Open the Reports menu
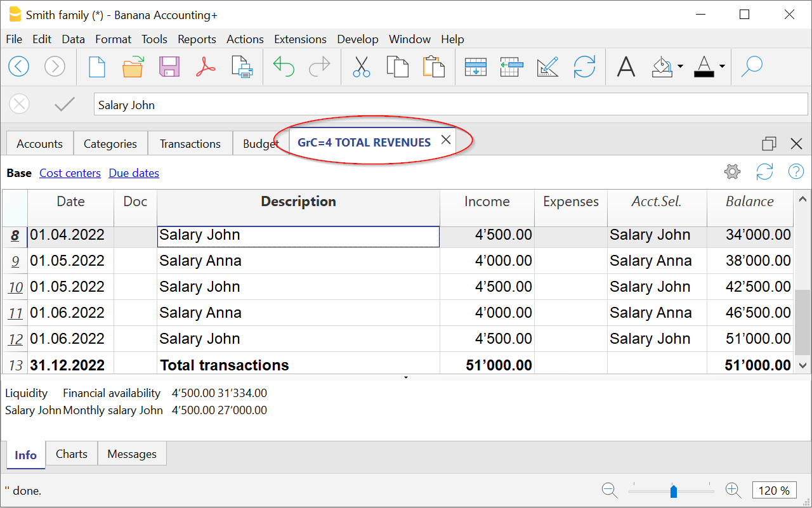The image size is (812, 508). pos(197,39)
